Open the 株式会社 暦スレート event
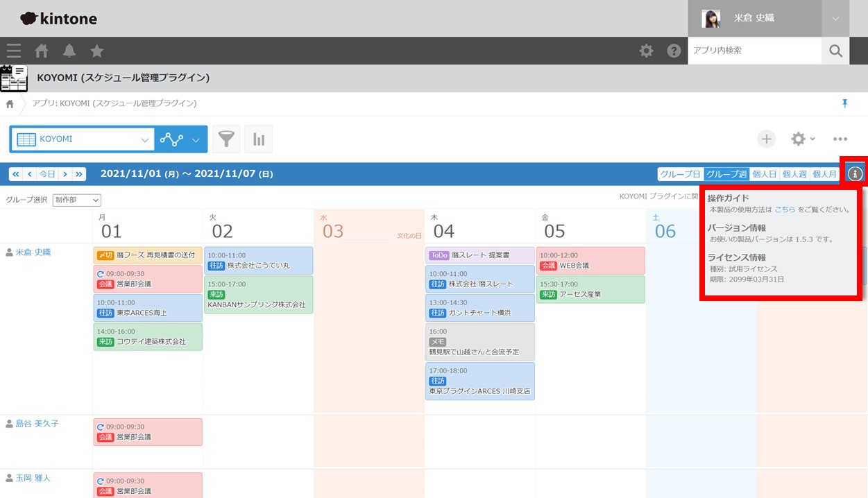The width and height of the screenshot is (868, 498). pyautogui.click(x=480, y=279)
